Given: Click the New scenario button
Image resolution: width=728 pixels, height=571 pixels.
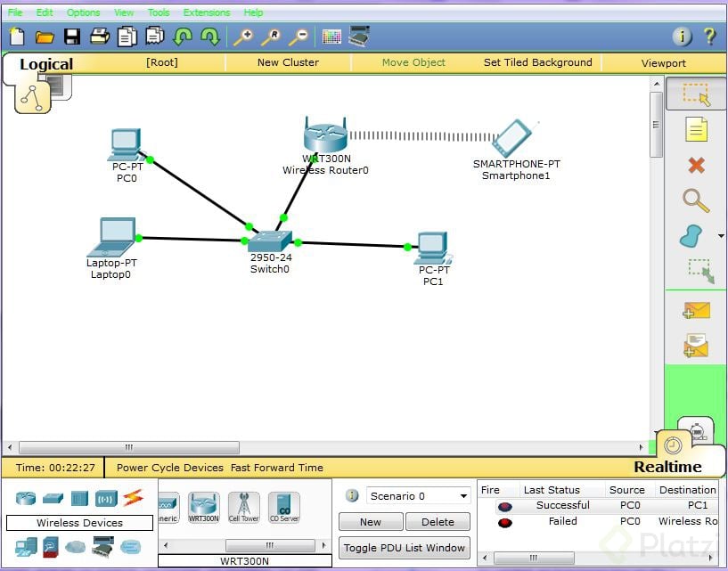Looking at the screenshot, I should 371,522.
